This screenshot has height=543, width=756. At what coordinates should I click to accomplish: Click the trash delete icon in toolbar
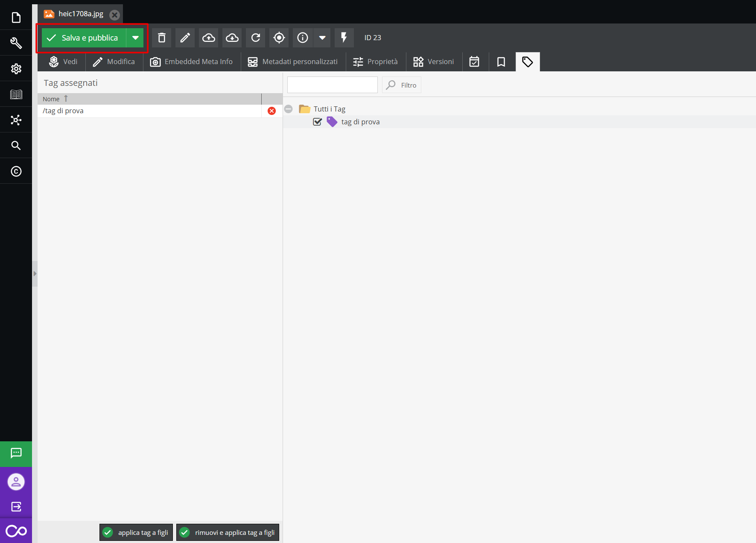(161, 38)
